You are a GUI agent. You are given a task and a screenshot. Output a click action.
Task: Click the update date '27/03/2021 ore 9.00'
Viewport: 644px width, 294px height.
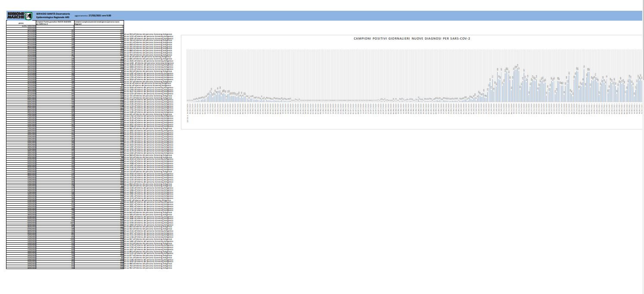click(x=100, y=15)
